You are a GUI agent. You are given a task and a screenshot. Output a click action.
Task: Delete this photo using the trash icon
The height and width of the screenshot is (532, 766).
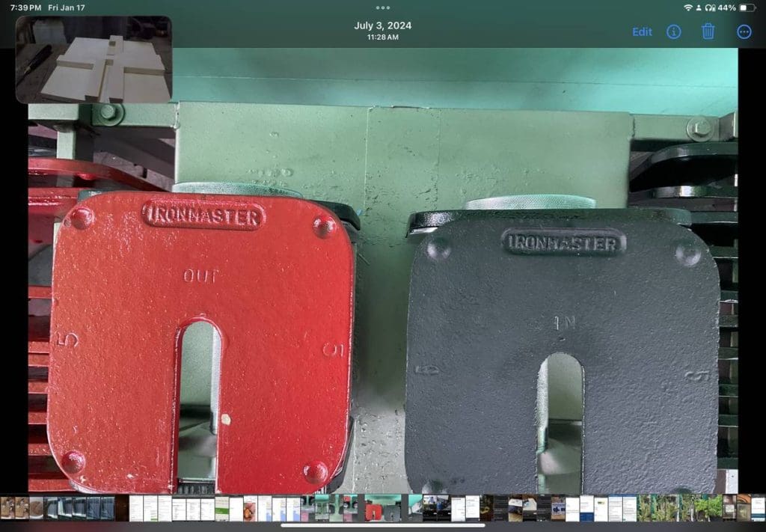coord(708,31)
